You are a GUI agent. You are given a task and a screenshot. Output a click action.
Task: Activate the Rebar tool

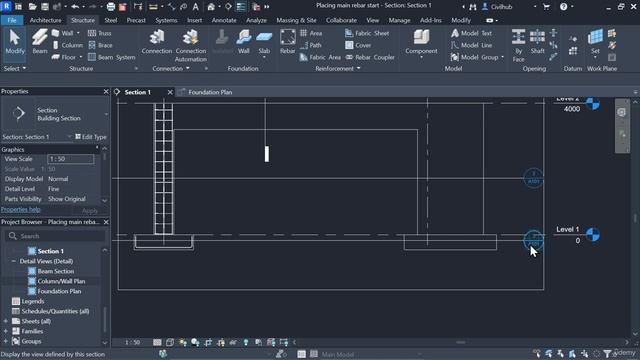[x=287, y=42]
